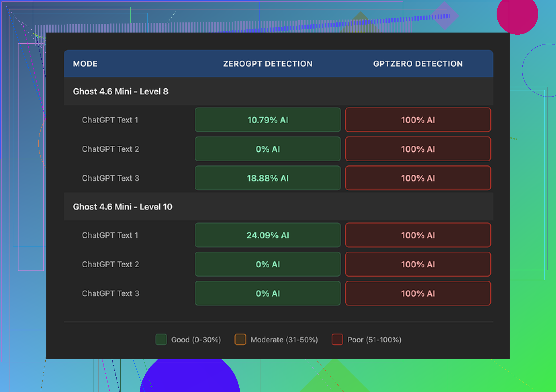The height and width of the screenshot is (392, 556).
Task: Select ChatGPT Text 1 label under Level 8
Action: point(110,120)
